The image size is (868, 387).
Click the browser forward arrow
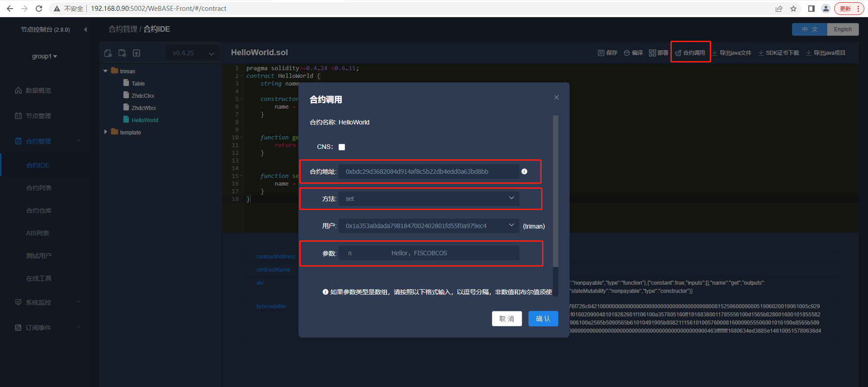coord(24,9)
